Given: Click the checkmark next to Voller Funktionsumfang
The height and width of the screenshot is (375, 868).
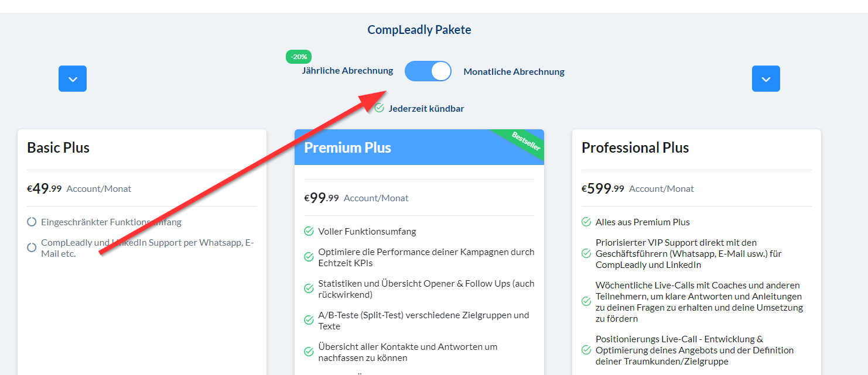Looking at the screenshot, I should click(x=309, y=231).
